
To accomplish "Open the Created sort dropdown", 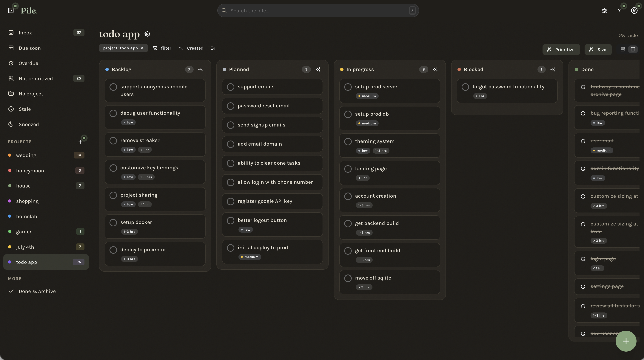I will click(191, 48).
